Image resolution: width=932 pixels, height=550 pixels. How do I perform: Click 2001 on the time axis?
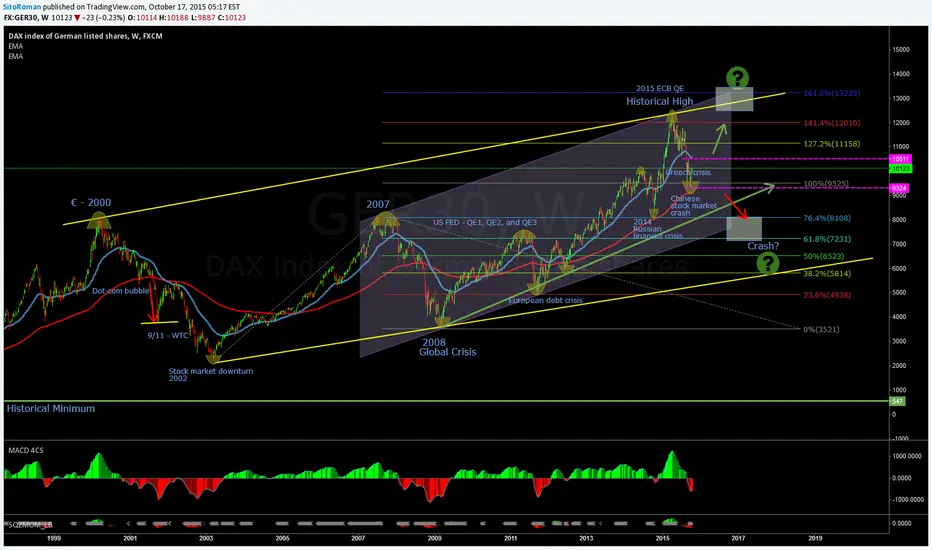tap(130, 538)
